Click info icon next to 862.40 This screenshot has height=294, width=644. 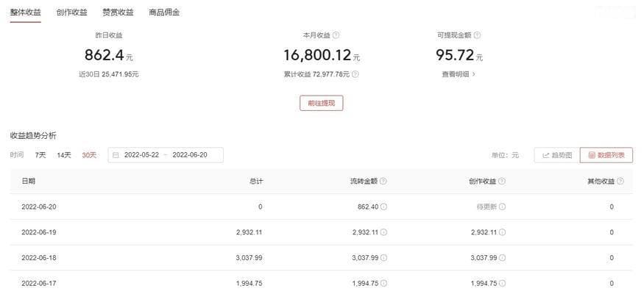pyautogui.click(x=383, y=207)
